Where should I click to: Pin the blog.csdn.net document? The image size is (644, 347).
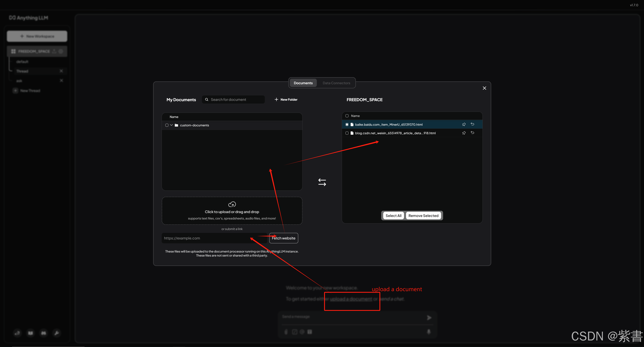pos(464,133)
